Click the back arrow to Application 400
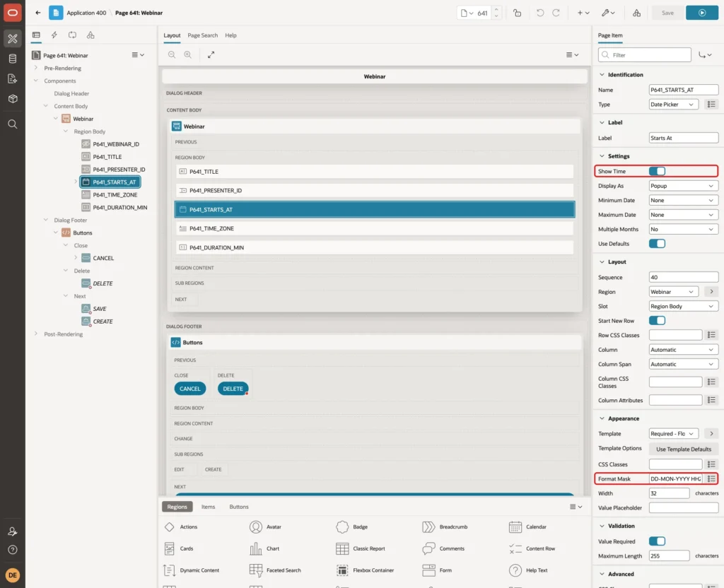 [x=38, y=13]
